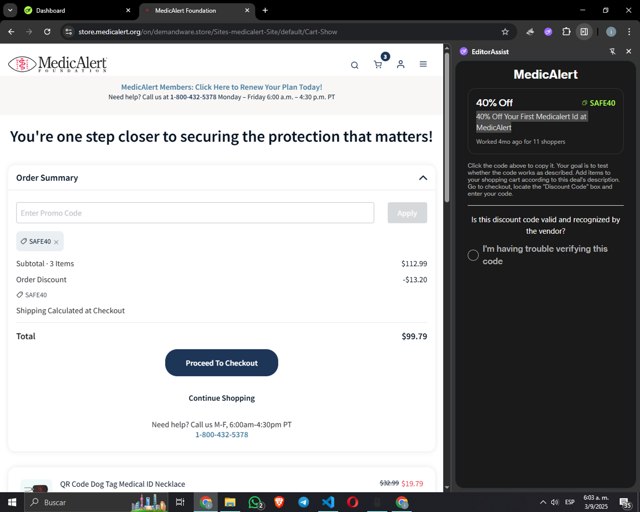The image size is (640, 512).
Task: Open Telegram from the taskbar
Action: (x=304, y=502)
